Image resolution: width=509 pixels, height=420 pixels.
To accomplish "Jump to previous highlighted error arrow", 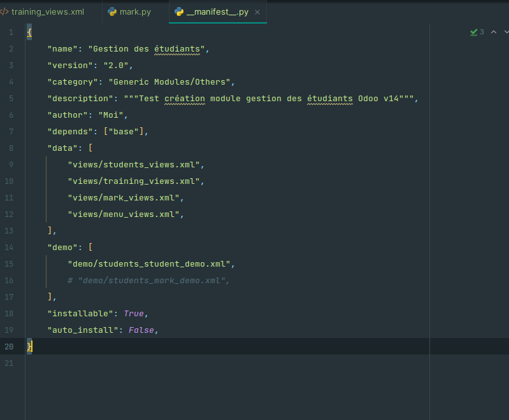I will point(493,32).
